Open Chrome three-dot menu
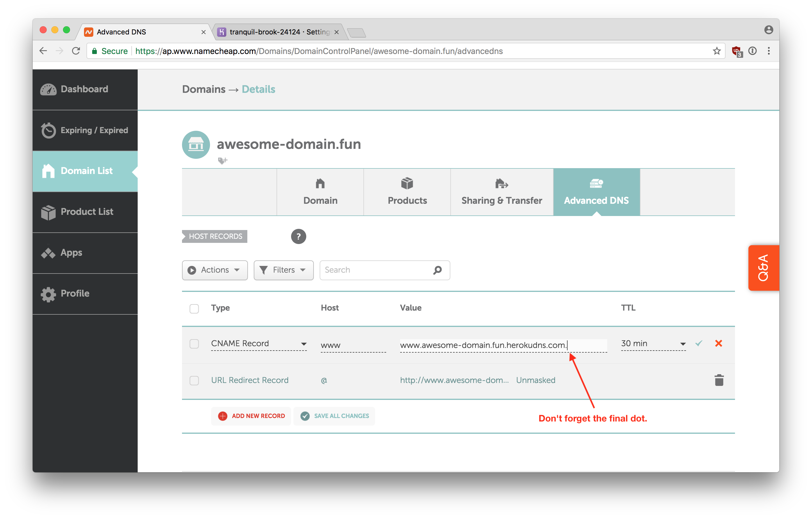Screen dimensions: 812x519 769,51
